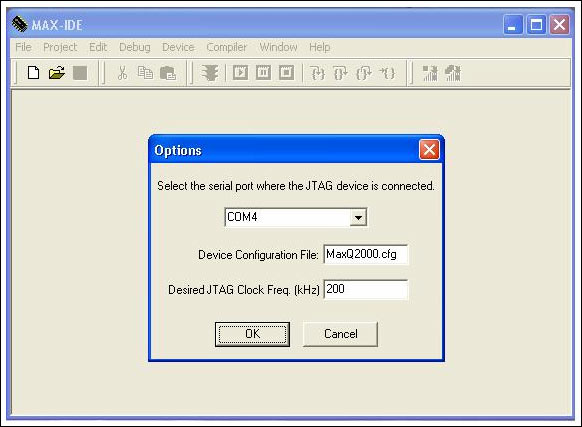The width and height of the screenshot is (582, 427).
Task: Open the Project menu
Action: (x=60, y=47)
